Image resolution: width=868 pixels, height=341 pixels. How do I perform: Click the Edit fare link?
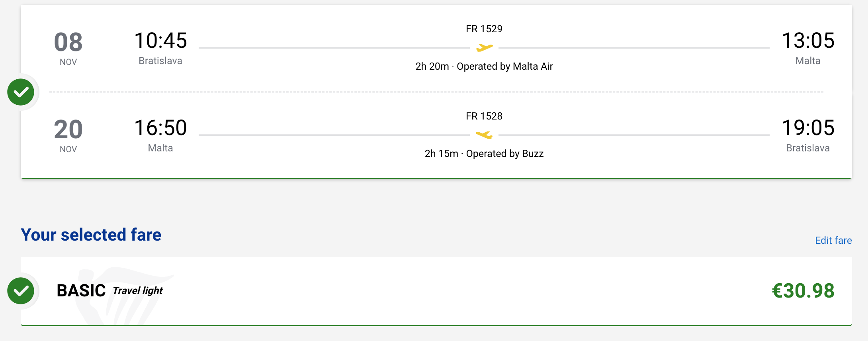click(x=833, y=240)
